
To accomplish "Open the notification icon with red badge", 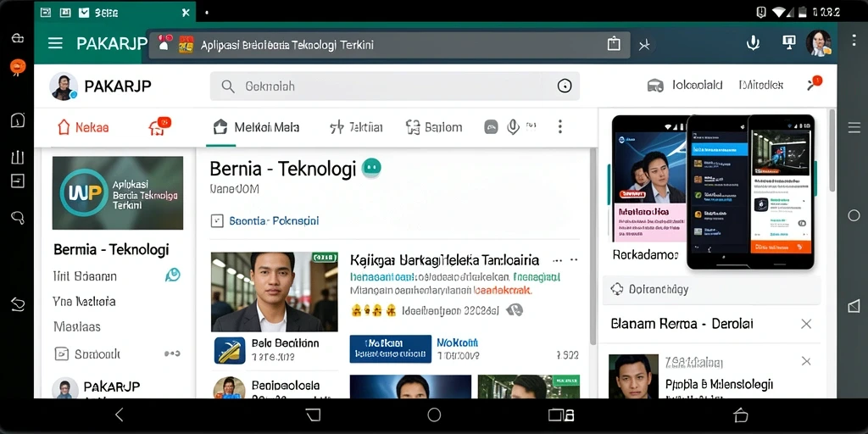I will 814,83.
